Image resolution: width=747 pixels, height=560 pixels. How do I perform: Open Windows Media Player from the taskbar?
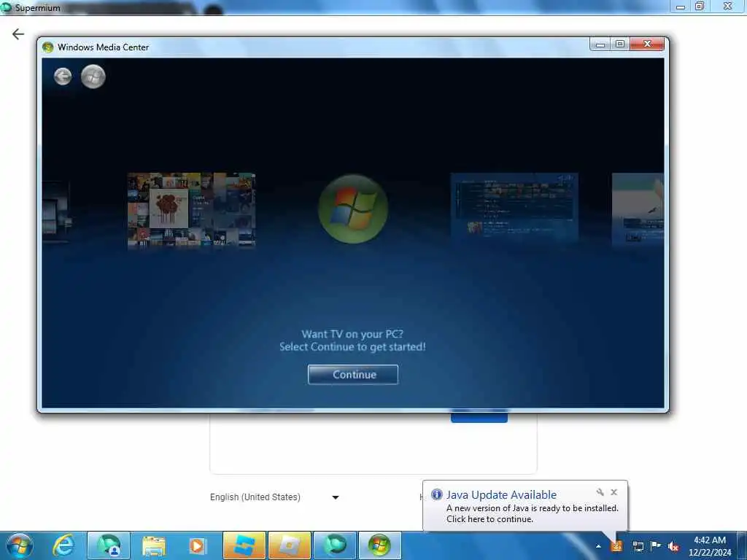tap(198, 545)
